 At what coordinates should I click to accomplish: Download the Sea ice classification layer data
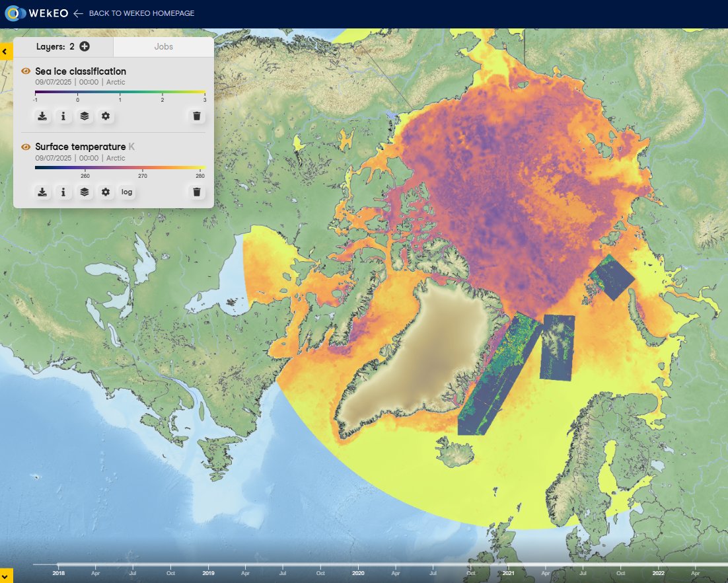tap(42, 116)
